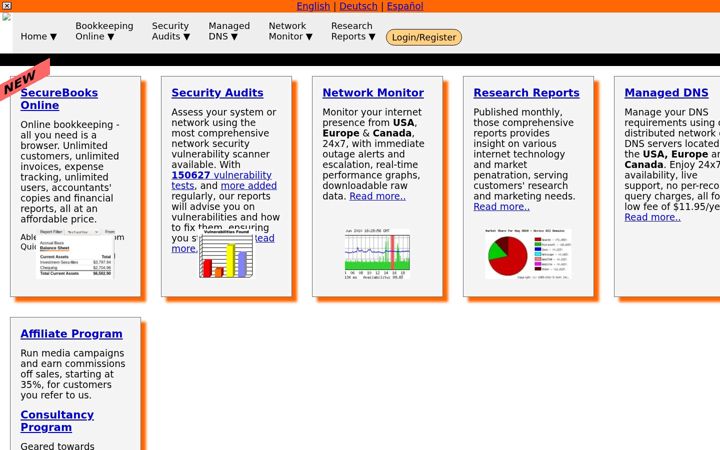Follow the 'more added' link

pyautogui.click(x=249, y=186)
